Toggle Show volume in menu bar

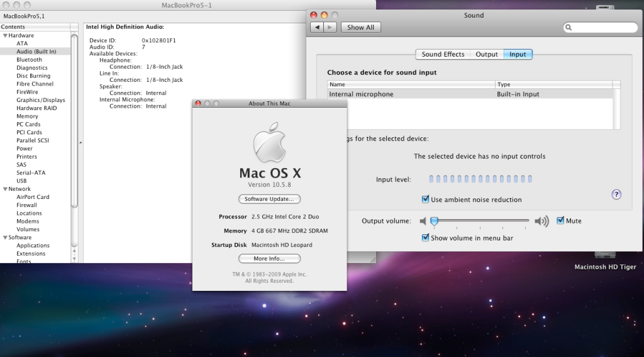pyautogui.click(x=426, y=238)
